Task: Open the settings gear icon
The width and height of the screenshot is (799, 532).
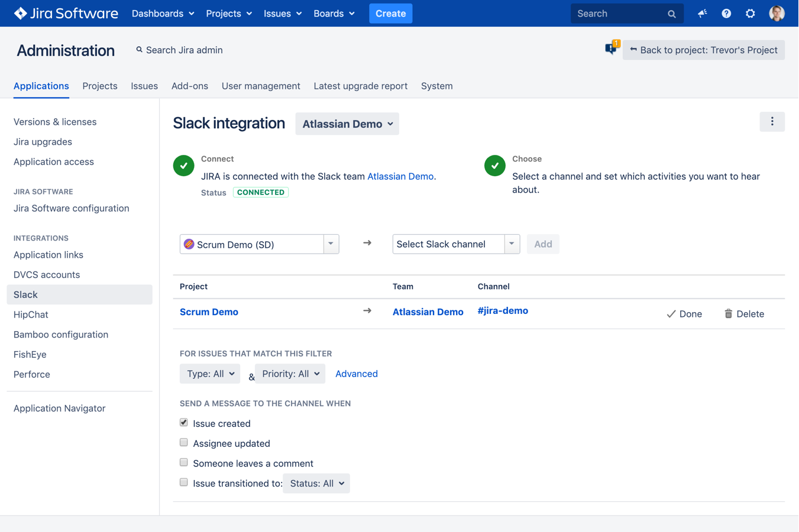Action: tap(750, 14)
